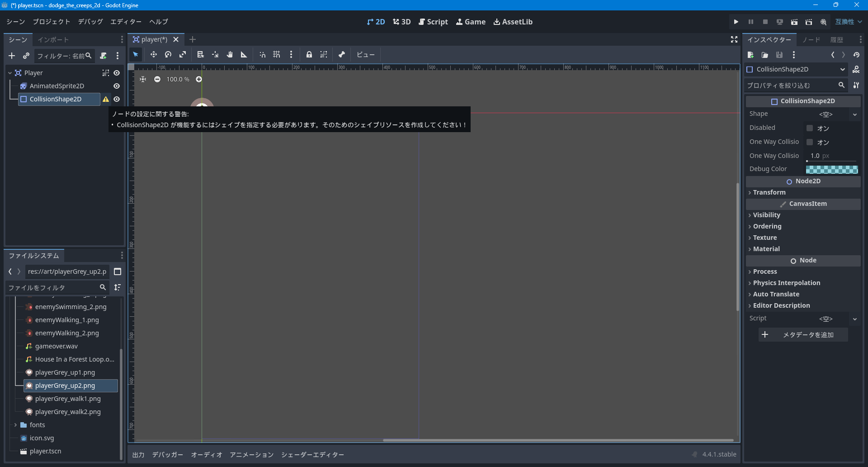
Task: Center the view using zoom reset icon
Action: 143,79
